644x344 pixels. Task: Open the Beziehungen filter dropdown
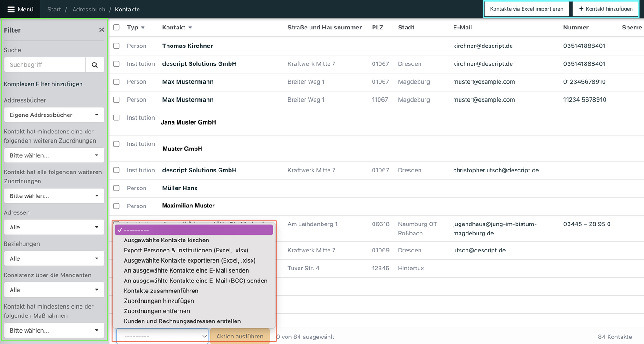coord(53,258)
